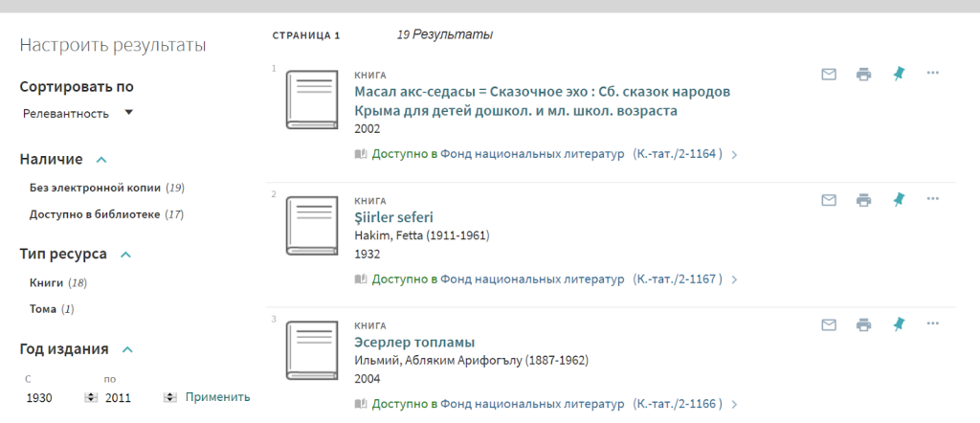Screen dimensions: 980x423
Task: Filter by 'Доступно в библиотеке'
Action: [95, 213]
